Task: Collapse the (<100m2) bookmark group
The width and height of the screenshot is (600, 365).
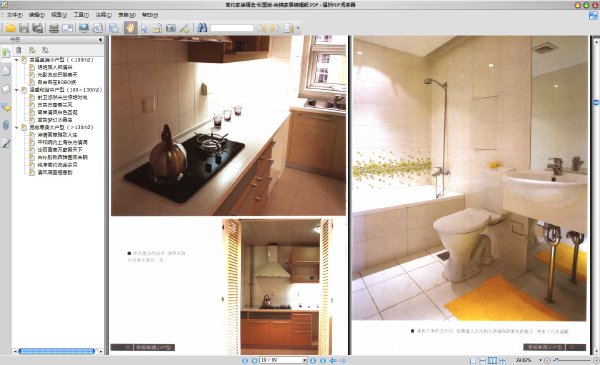Action: (x=16, y=60)
